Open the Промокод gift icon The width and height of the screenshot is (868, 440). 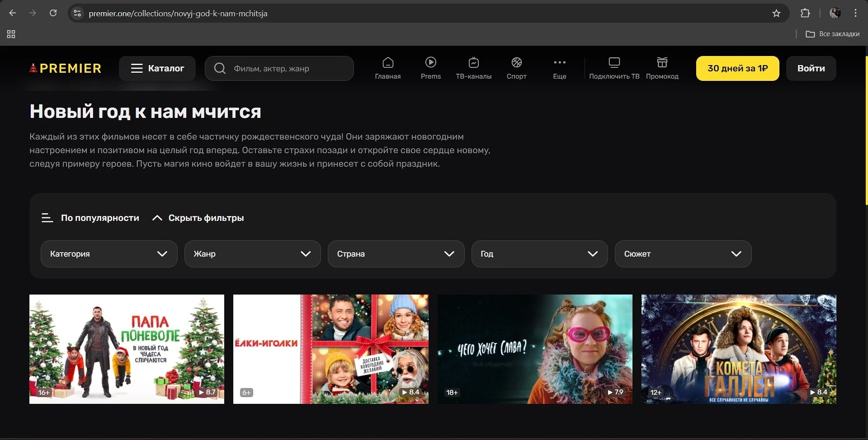point(662,63)
